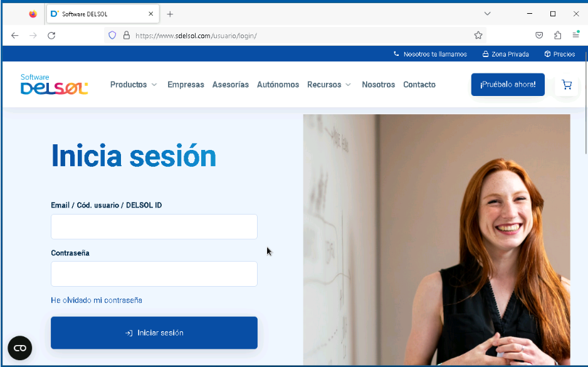Click the Contraseña password field

pos(154,274)
